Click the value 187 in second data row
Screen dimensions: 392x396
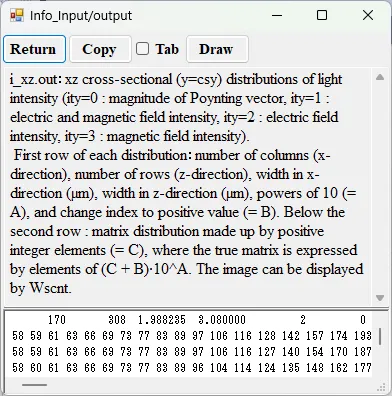pos(363,352)
